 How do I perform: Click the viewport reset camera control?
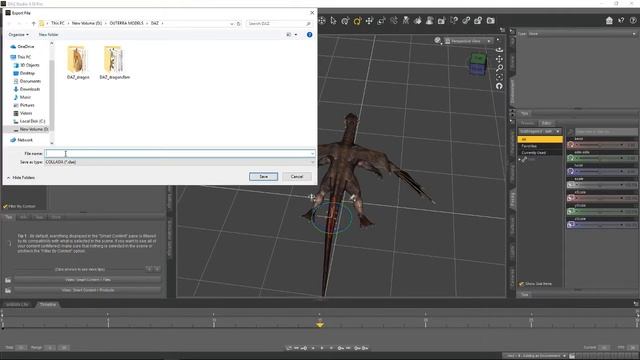(x=499, y=86)
